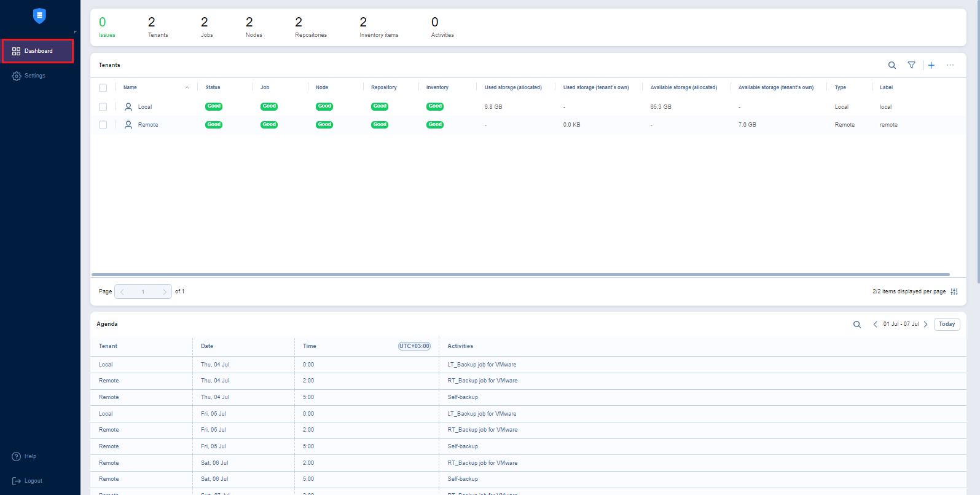Open the filter icon in Tenants panel
This screenshot has height=495, width=980.
tap(912, 65)
